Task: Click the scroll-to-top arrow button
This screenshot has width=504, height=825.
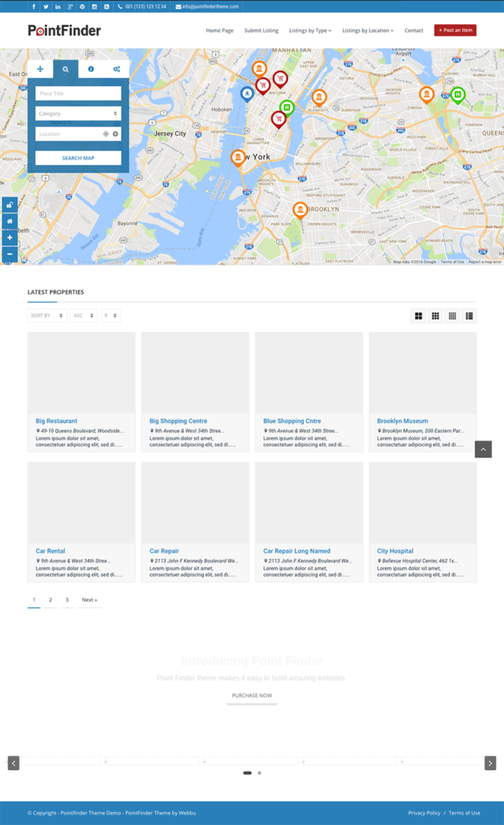Action: click(484, 450)
